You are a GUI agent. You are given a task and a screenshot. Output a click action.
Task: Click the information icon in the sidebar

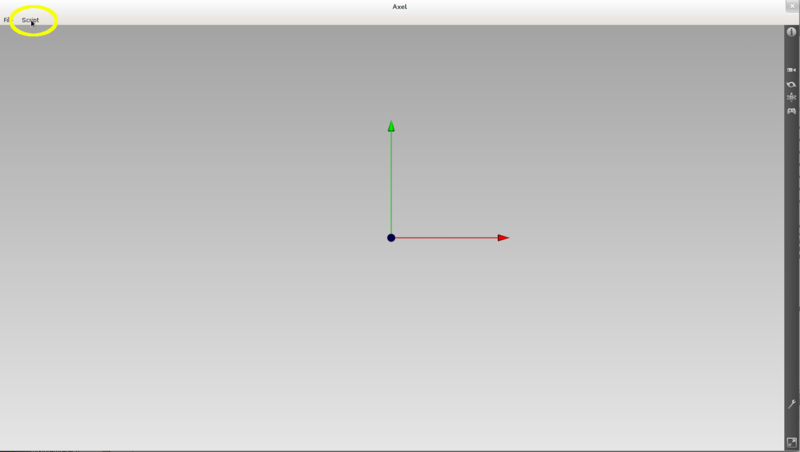tap(791, 32)
